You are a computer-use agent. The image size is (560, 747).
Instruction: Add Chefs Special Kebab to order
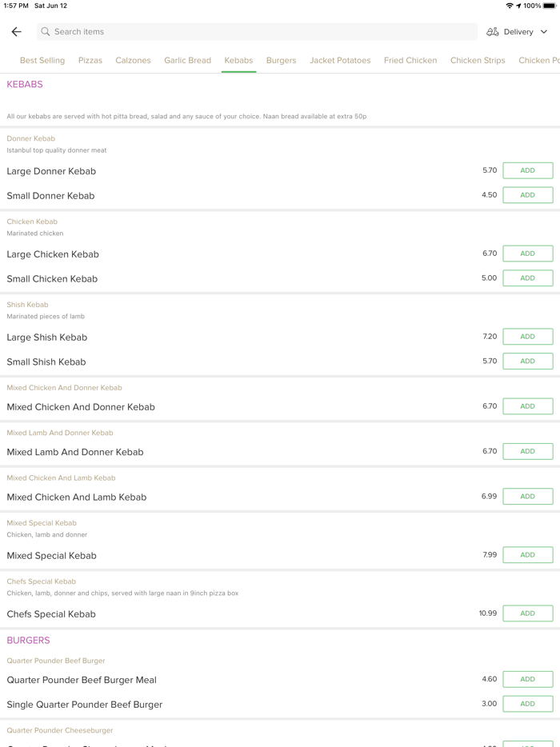coord(527,613)
